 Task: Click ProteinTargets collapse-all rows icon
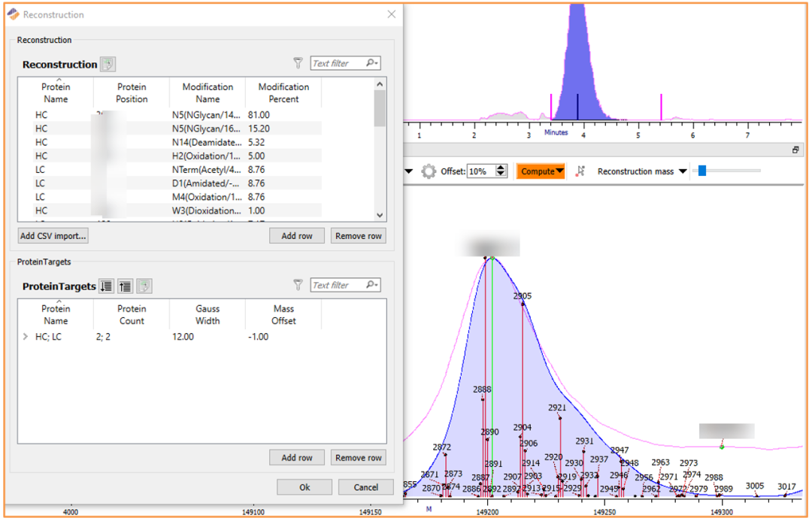coord(125,286)
